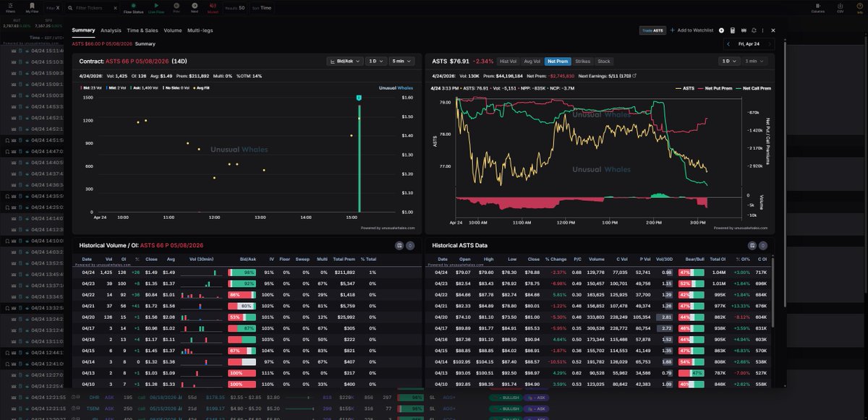
Task: Open the Volume tab
Action: pos(173,30)
